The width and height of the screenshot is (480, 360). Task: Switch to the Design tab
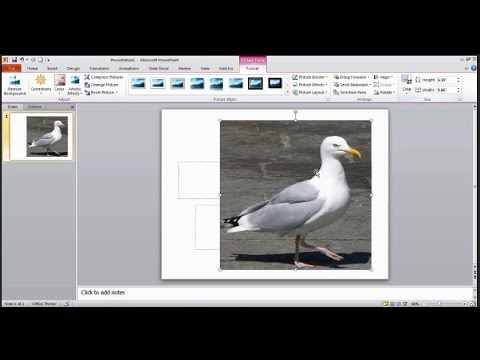tap(73, 68)
